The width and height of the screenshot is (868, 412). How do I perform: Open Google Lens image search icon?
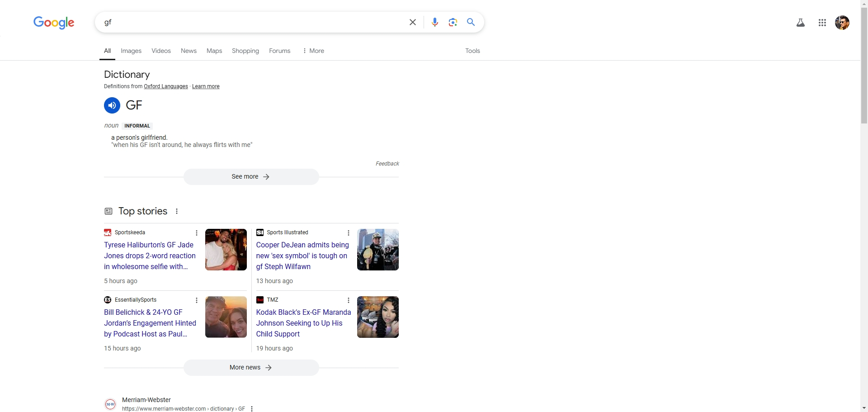click(x=453, y=22)
